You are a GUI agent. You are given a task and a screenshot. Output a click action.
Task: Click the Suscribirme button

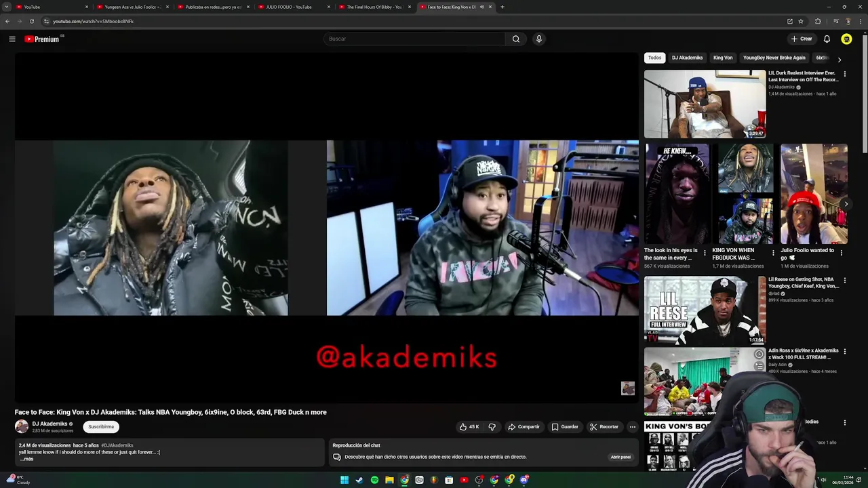click(101, 427)
